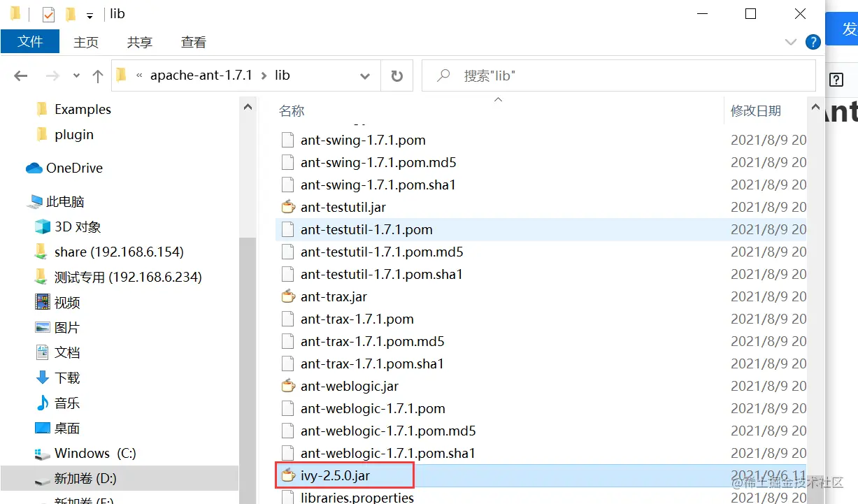
Task: Open the 文档 folder
Action: tap(67, 352)
